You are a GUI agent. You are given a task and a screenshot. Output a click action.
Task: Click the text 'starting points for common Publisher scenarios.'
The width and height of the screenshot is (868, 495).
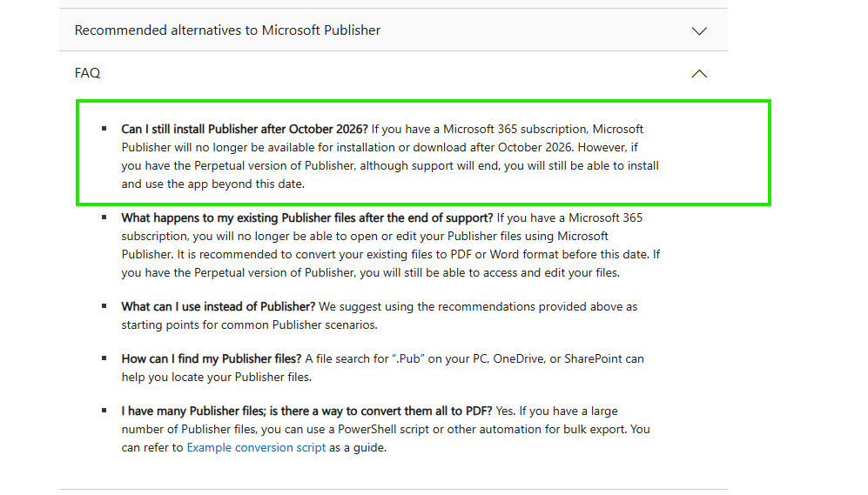pos(250,324)
